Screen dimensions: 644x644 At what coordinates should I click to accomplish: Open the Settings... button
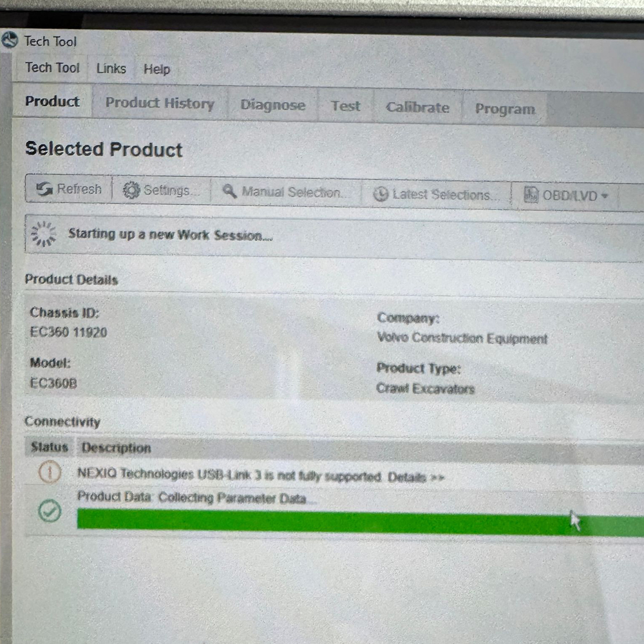tap(161, 191)
